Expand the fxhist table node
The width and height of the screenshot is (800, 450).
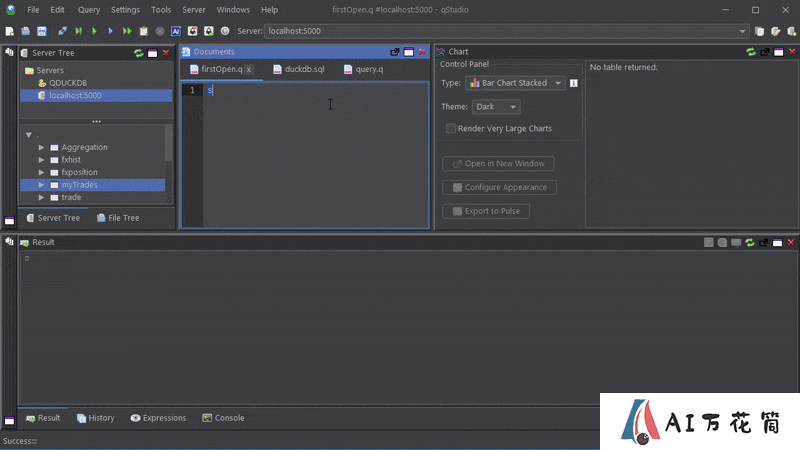click(41, 160)
